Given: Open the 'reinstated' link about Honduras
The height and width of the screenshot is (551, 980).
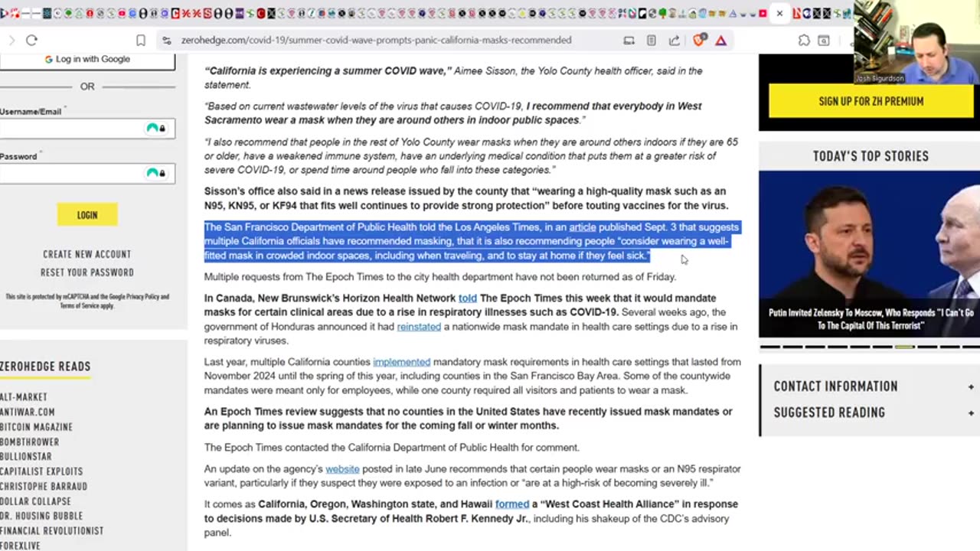Looking at the screenshot, I should point(419,327).
